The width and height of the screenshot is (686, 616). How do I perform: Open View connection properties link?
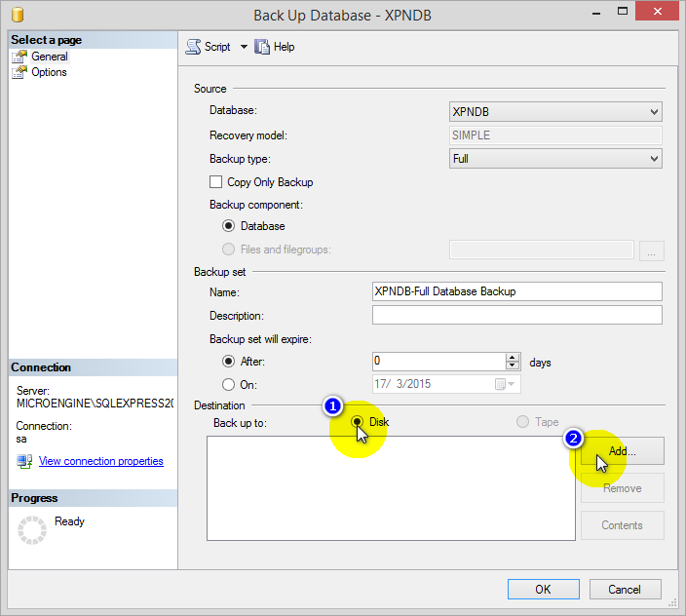pos(100,461)
